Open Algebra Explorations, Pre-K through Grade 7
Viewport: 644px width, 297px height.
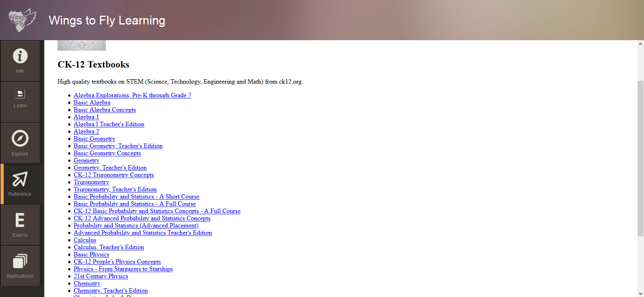[132, 95]
